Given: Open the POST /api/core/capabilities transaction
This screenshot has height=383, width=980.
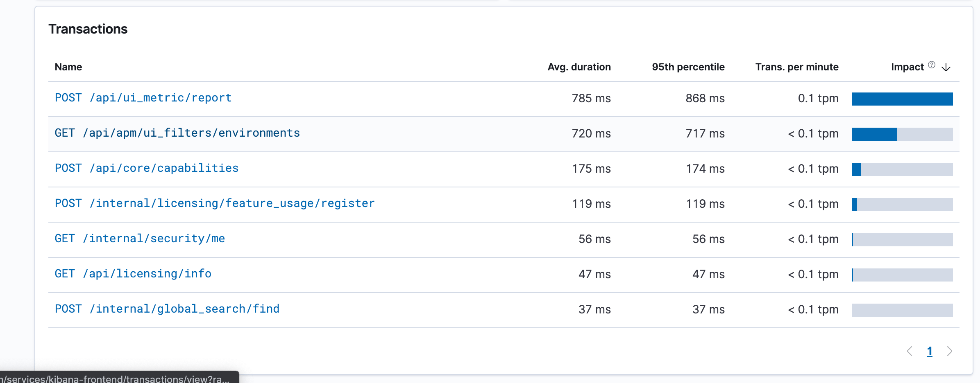Looking at the screenshot, I should pyautogui.click(x=147, y=168).
